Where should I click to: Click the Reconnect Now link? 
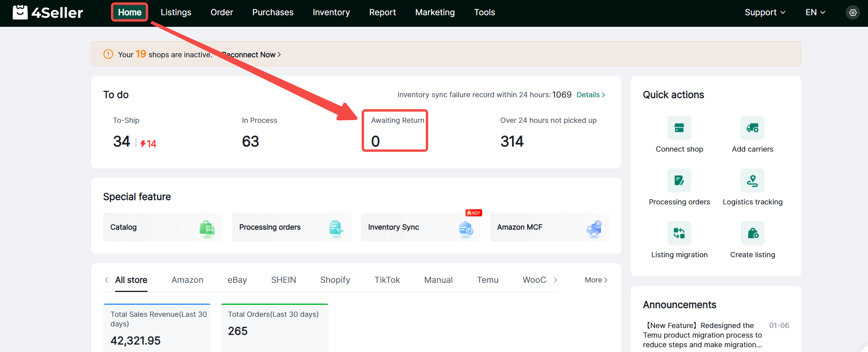point(252,55)
